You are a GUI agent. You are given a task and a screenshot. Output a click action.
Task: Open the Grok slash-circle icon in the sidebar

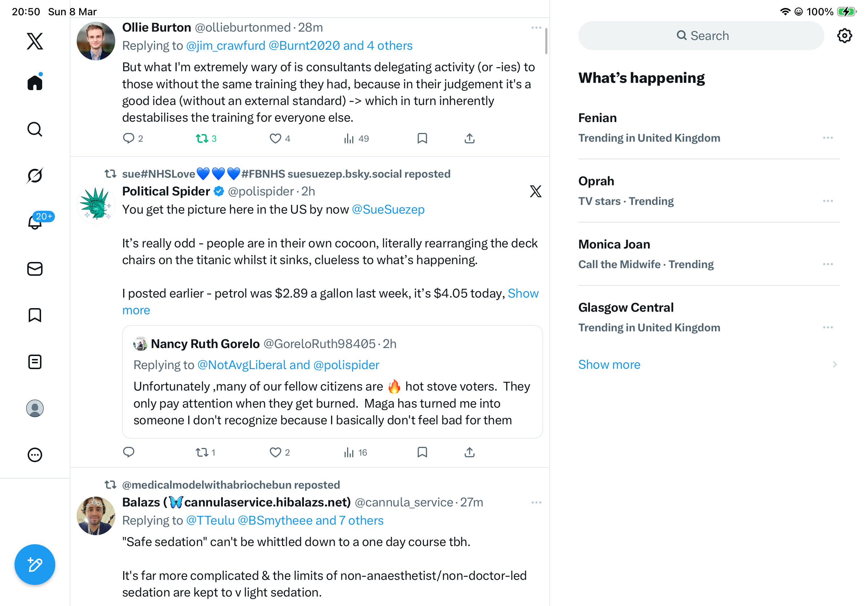click(x=35, y=176)
